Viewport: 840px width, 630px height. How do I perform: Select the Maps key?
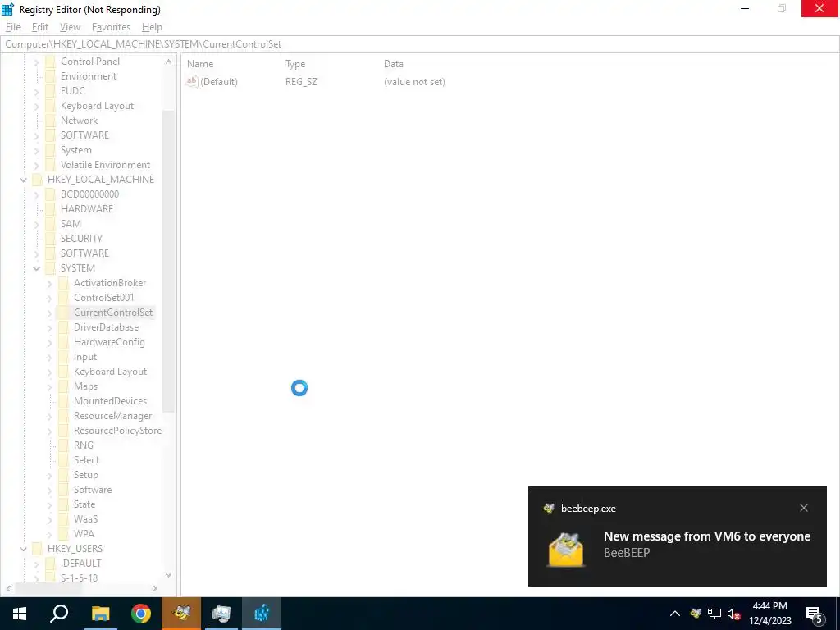(x=85, y=386)
